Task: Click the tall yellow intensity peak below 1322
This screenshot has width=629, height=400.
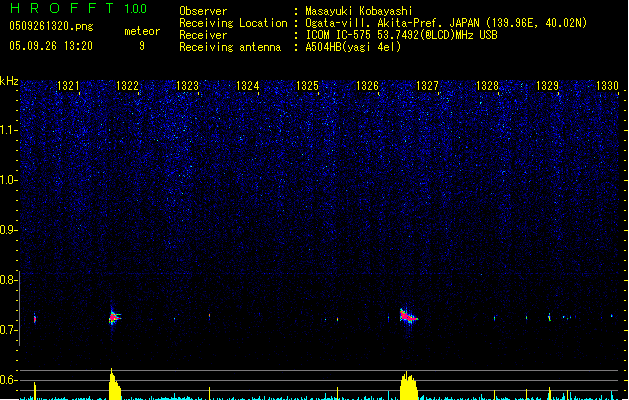Action: tap(115, 384)
